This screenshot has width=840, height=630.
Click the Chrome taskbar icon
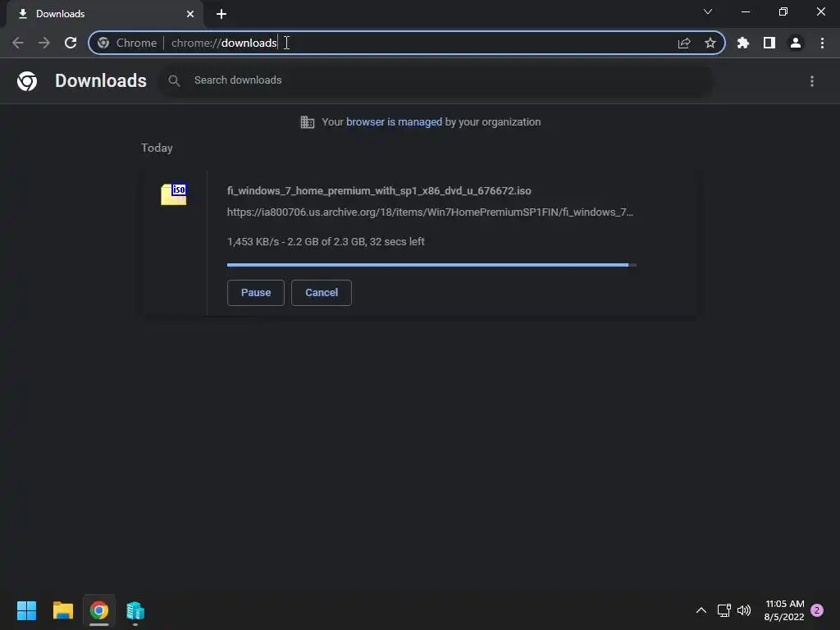coord(99,610)
